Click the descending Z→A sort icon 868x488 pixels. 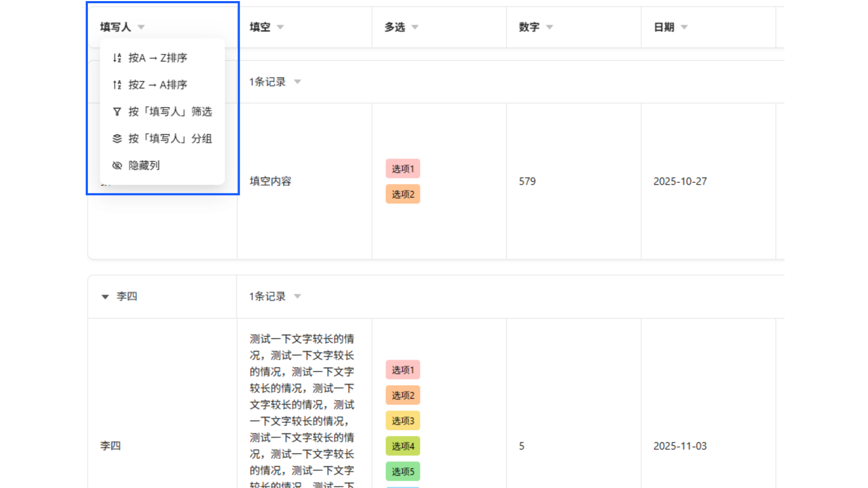[x=117, y=85]
